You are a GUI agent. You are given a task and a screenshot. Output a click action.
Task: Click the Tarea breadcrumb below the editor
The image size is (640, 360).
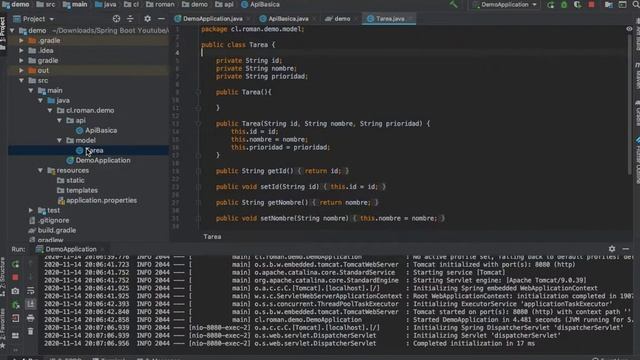click(212, 237)
